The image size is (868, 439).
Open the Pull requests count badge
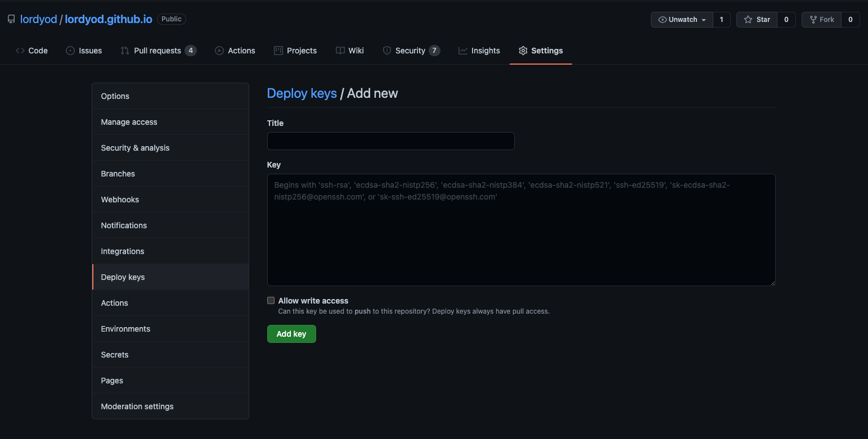click(x=191, y=50)
